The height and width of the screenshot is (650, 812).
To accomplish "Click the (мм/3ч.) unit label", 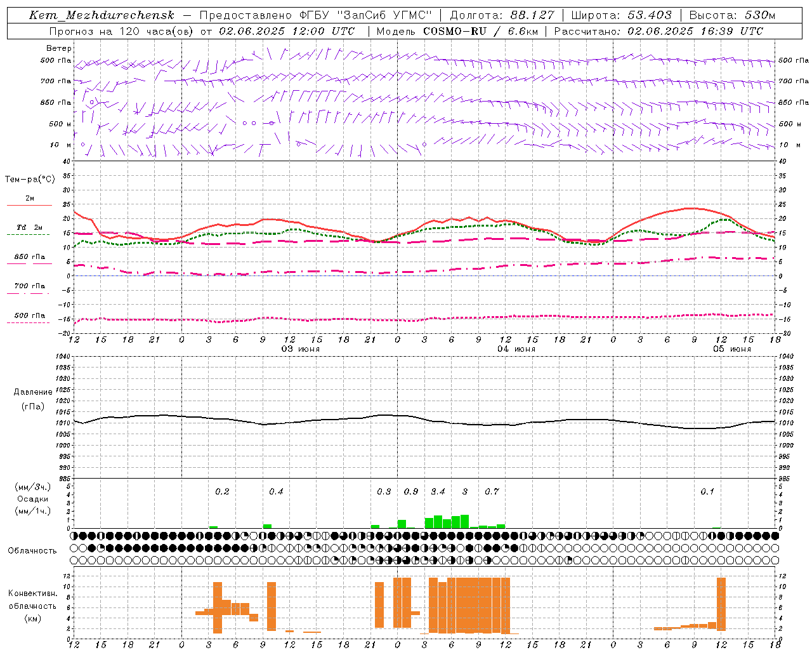I will 33,487.
